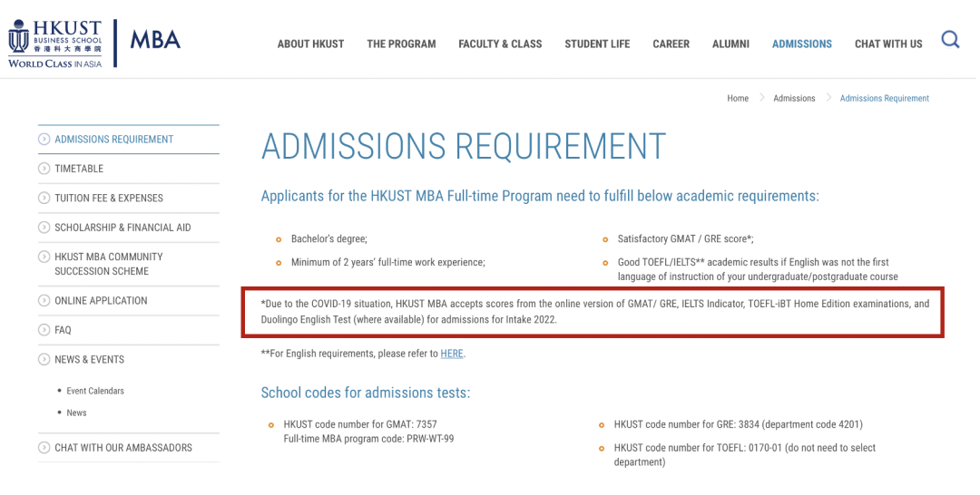Select Admissions Requirement in the sidebar
This screenshot has height=495, width=980.
tap(113, 140)
